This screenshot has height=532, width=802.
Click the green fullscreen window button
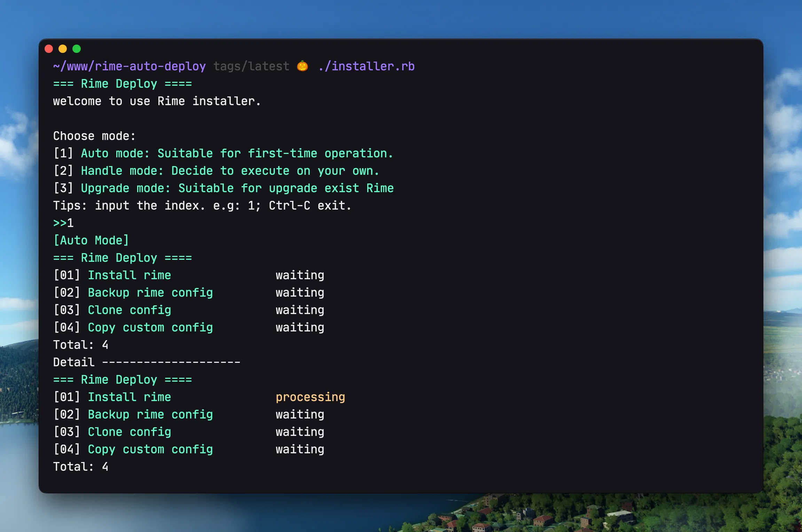77,49
